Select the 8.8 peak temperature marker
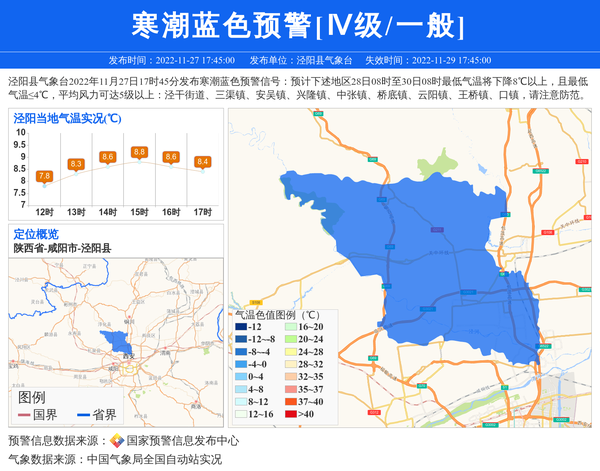This screenshot has height=471, width=600. tap(139, 152)
